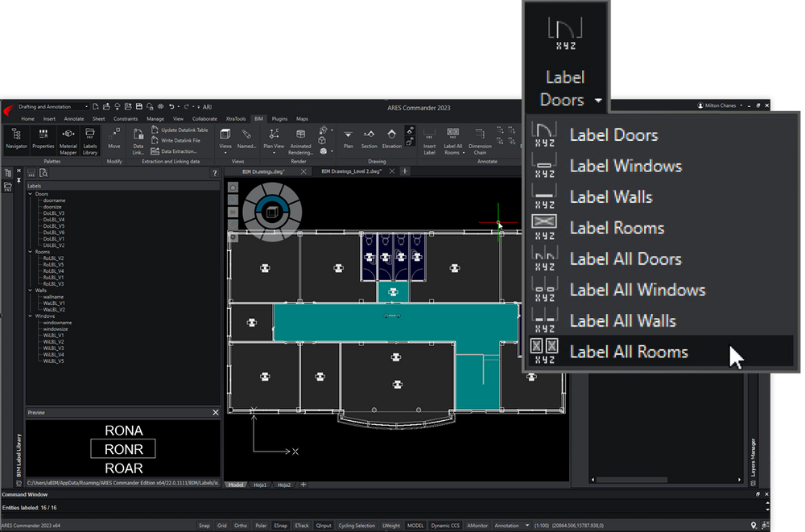
Task: Open the Material Mapper tool
Action: [x=68, y=141]
